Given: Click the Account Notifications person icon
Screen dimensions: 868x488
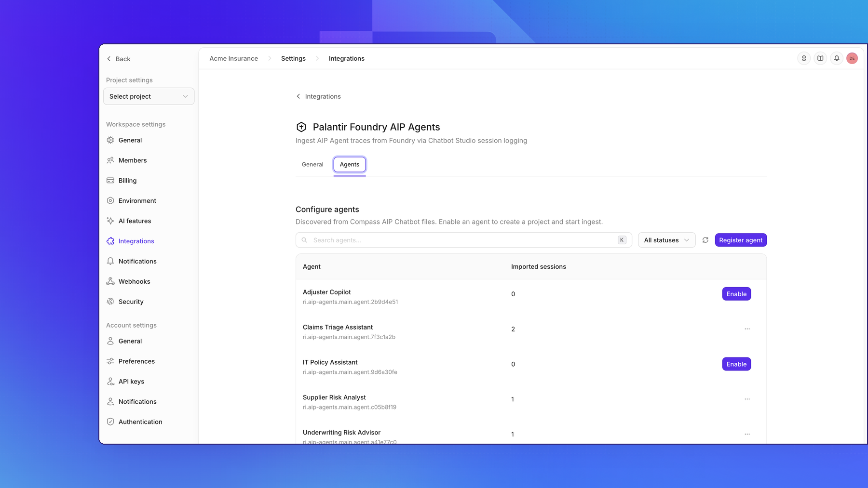Looking at the screenshot, I should 110,402.
